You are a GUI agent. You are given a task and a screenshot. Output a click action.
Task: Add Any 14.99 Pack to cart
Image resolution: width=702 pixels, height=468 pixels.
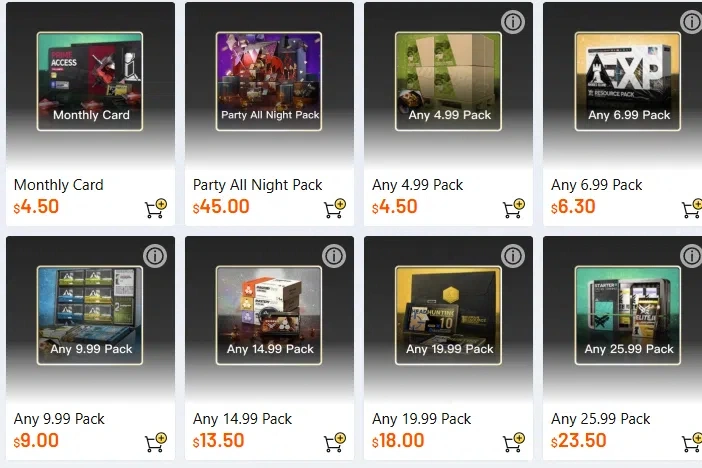pyautogui.click(x=335, y=441)
